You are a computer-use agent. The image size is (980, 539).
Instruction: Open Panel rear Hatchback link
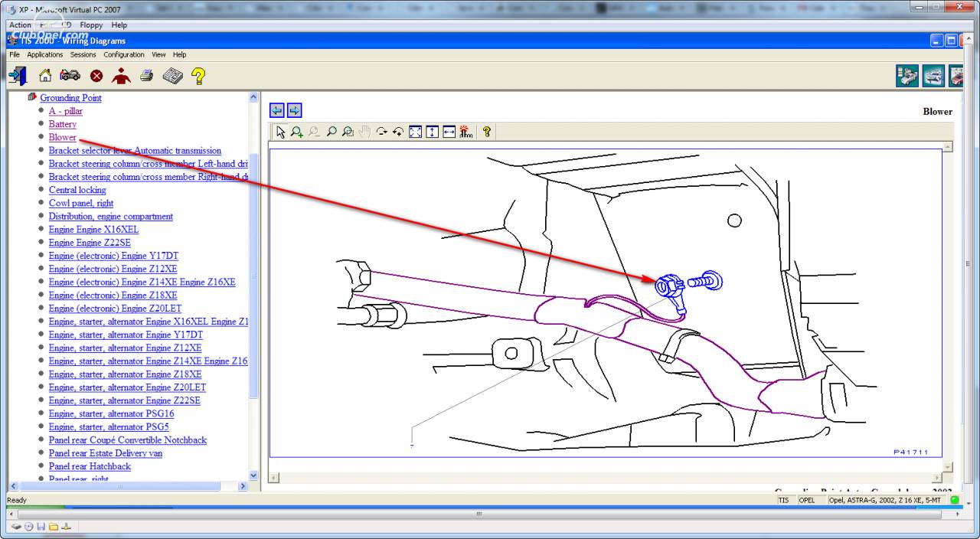click(x=90, y=466)
